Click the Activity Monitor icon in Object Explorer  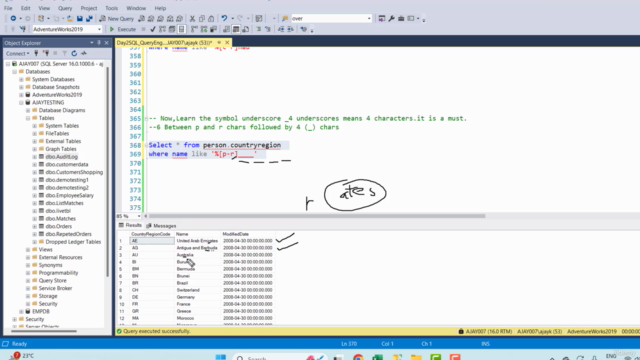pyautogui.click(x=84, y=53)
